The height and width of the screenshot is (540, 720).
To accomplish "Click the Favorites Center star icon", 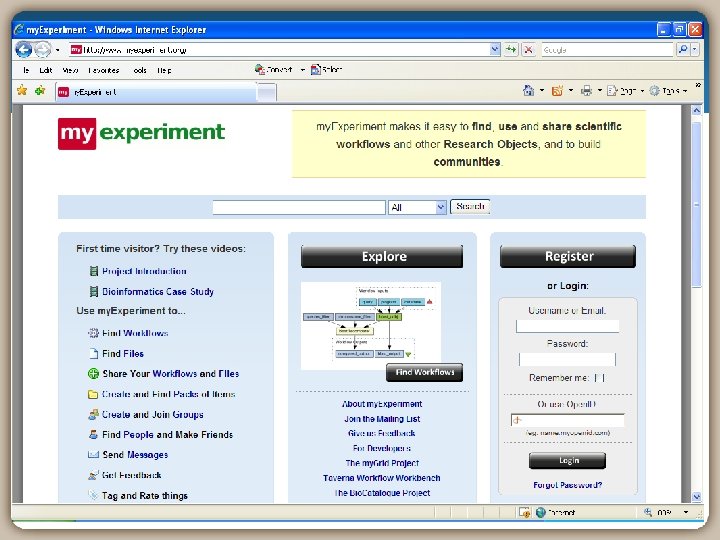I will tap(22, 90).
